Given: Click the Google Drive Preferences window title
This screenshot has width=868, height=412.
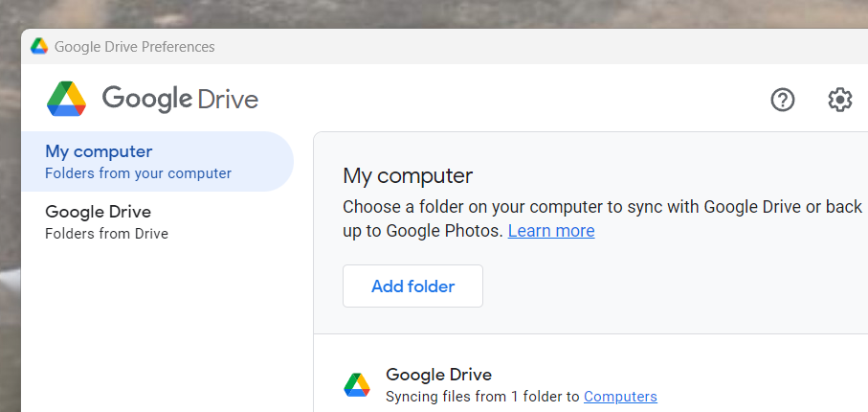Looking at the screenshot, I should click(135, 47).
